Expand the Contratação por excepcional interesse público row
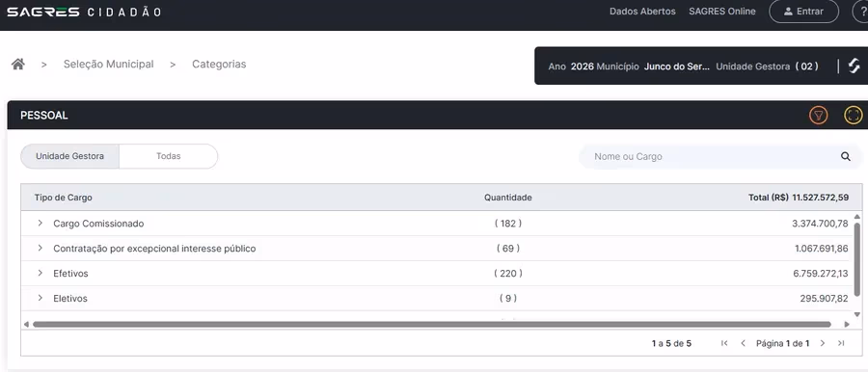Screen dimensions: 868x372 coord(40,248)
